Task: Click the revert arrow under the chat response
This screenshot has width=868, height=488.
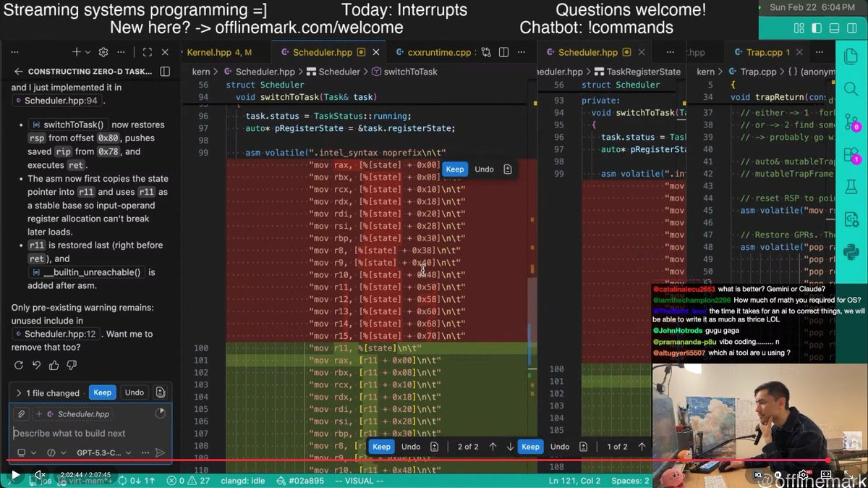Action: pyautogui.click(x=36, y=366)
